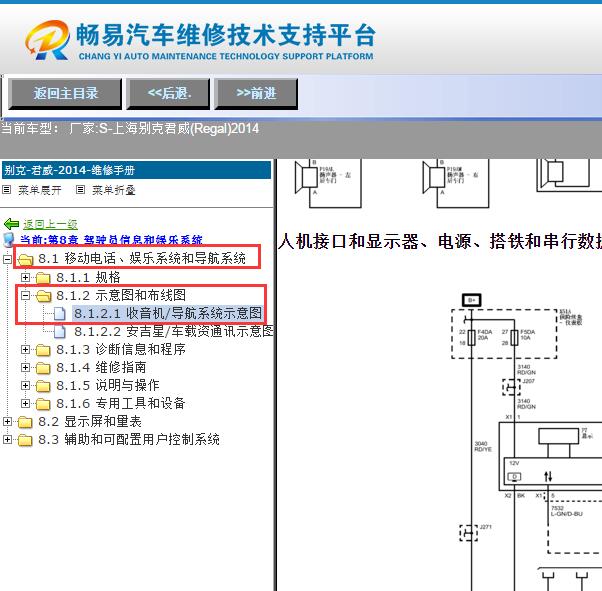Click the 8.1.6 folder icon
602x591 pixels.
(x=43, y=404)
